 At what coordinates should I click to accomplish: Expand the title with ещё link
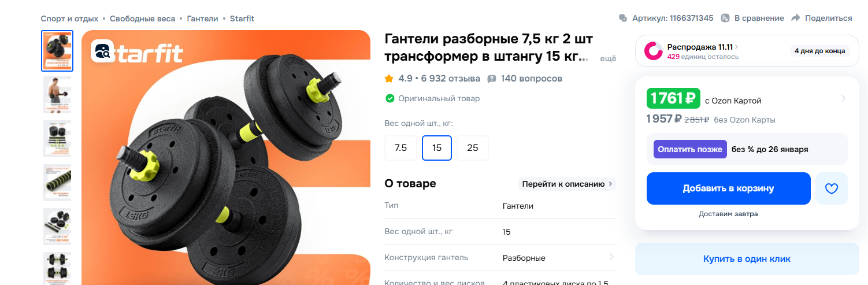(609, 58)
